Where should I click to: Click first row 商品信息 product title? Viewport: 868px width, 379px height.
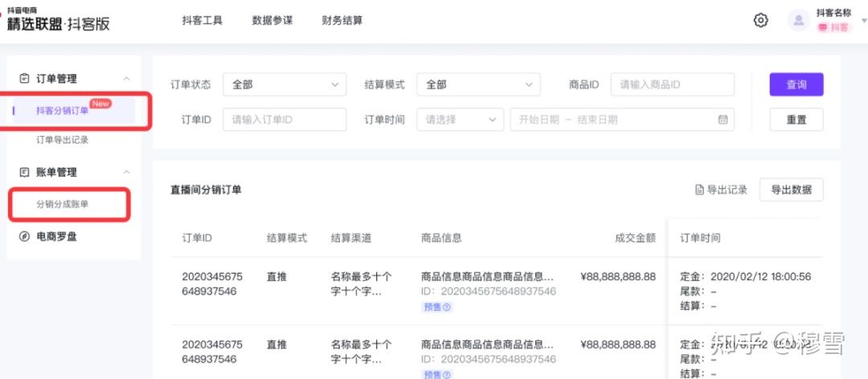tap(487, 277)
